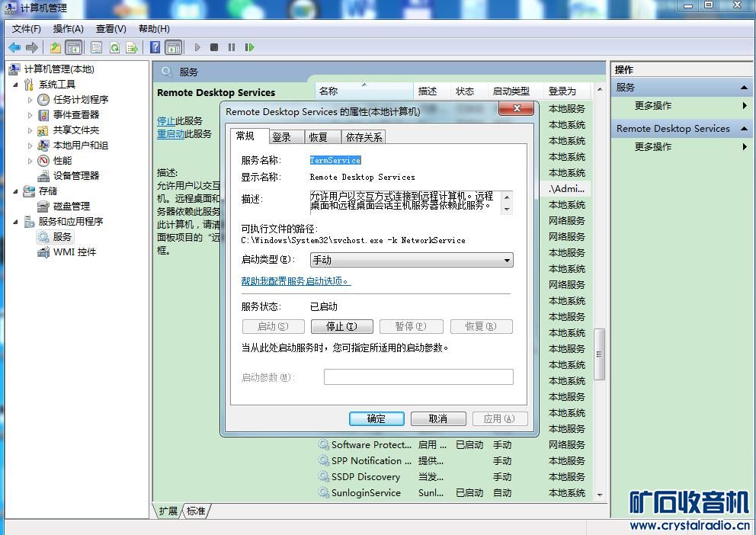Click the 帮助我配置服务启动选项 link

[296, 281]
